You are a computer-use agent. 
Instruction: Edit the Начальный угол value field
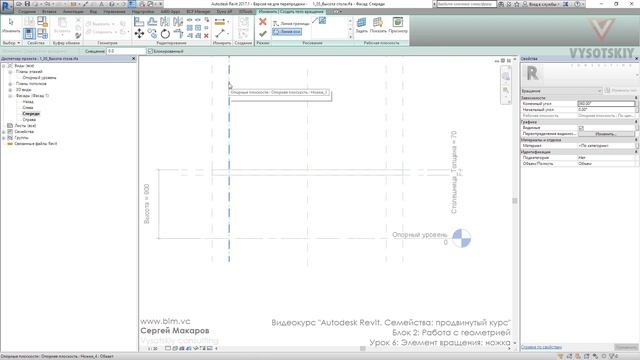pos(606,110)
